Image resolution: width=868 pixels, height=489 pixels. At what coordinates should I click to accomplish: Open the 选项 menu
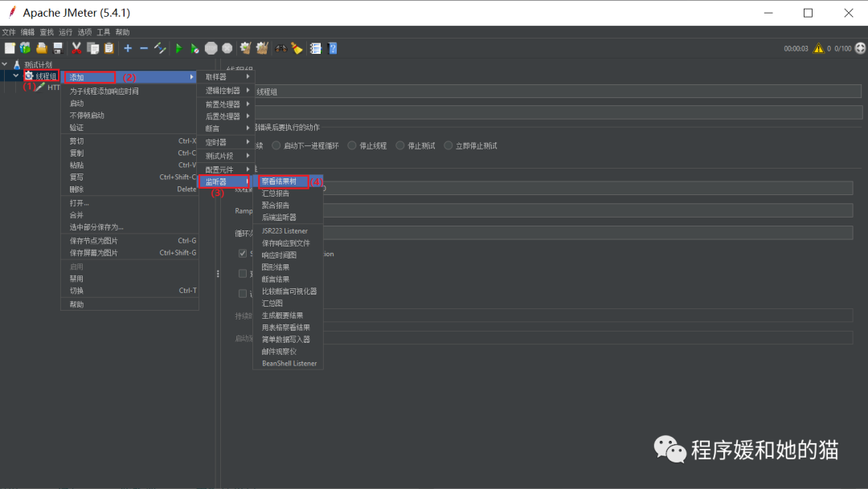point(84,32)
